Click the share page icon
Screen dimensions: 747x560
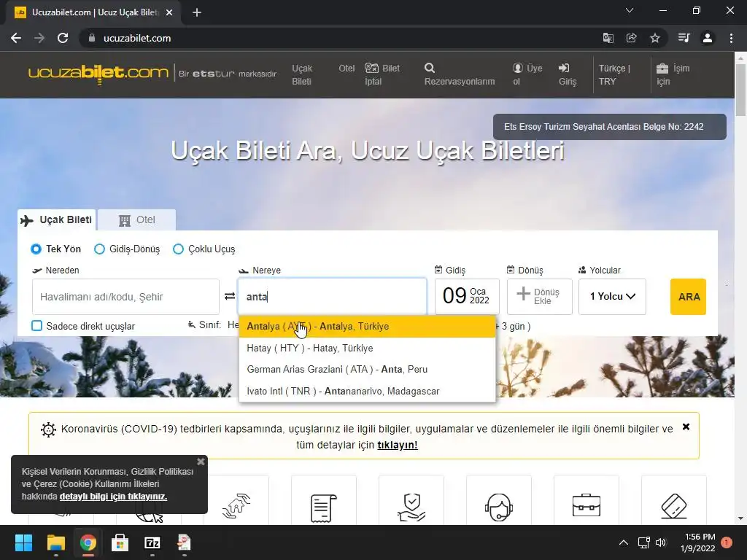631,38
